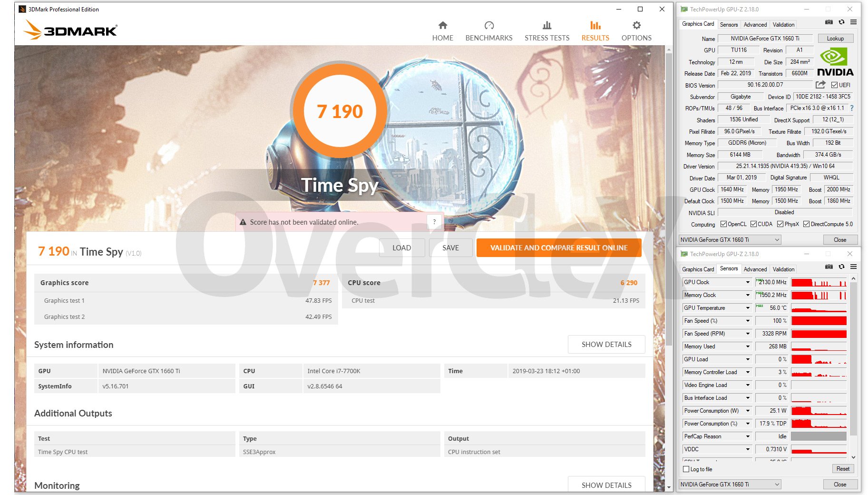Click the refresh icon in GPU-Z Sensors window
This screenshot has width=868, height=495.
841,267
